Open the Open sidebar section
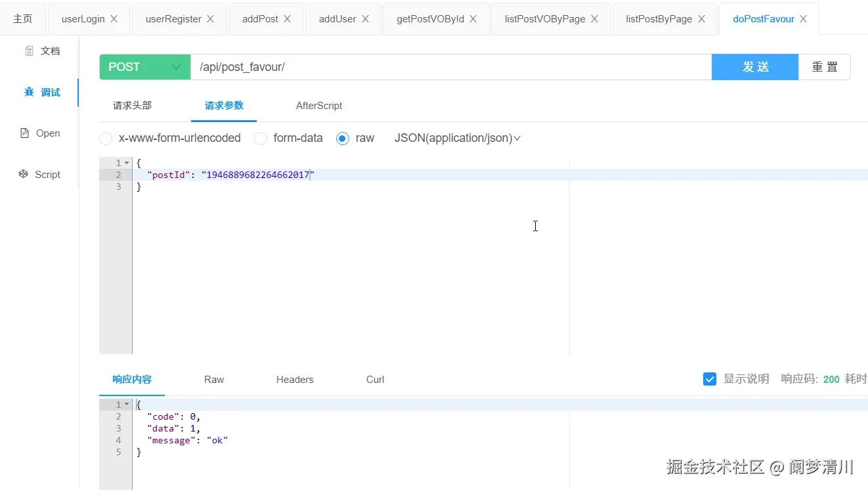Image resolution: width=868 pixels, height=490 pixels. point(41,133)
